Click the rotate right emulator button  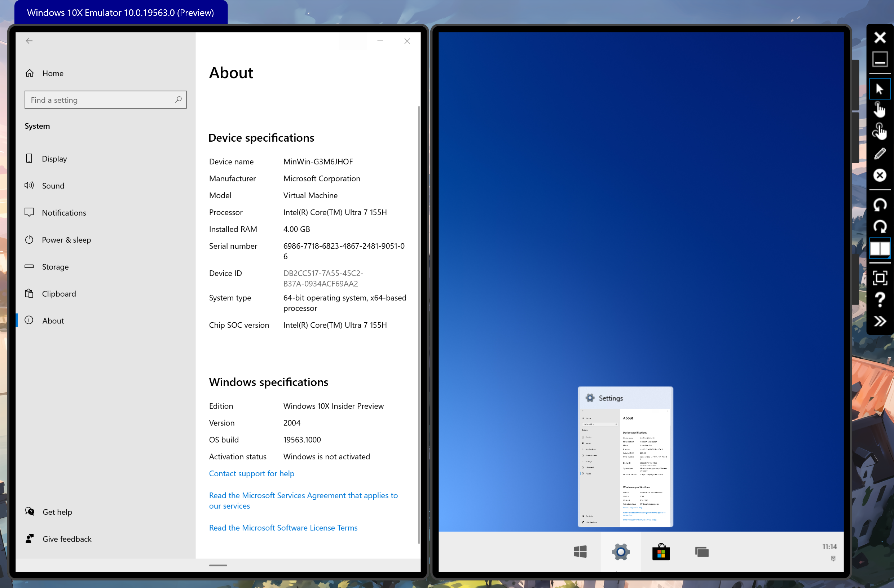(x=879, y=226)
